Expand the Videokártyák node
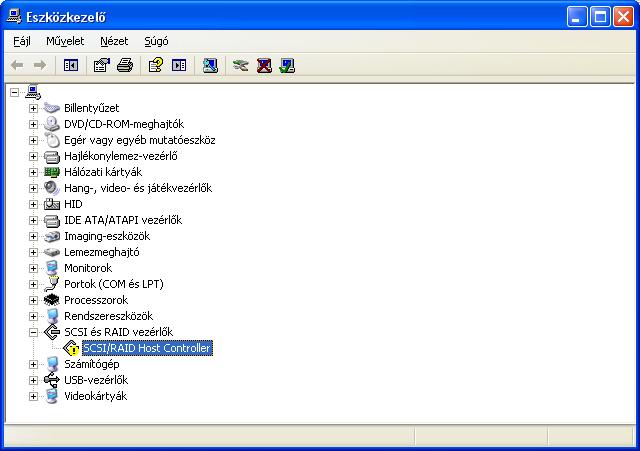Image resolution: width=640 pixels, height=451 pixels. 33,396
